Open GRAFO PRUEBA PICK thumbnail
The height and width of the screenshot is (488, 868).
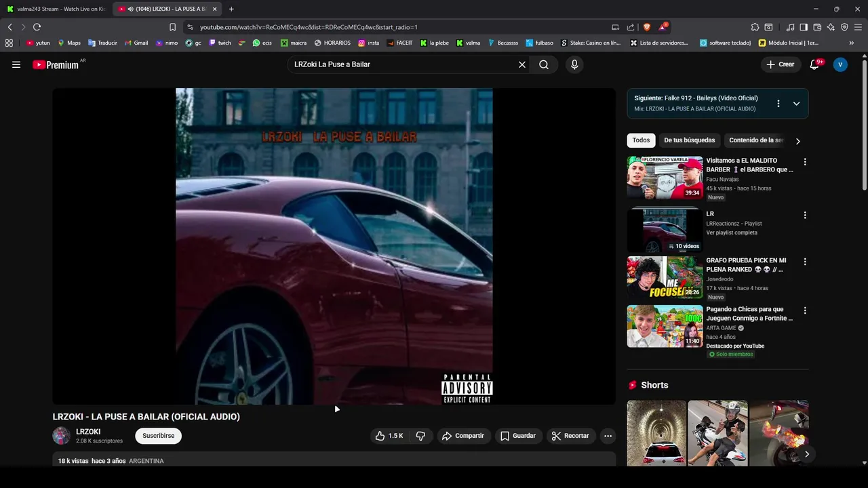tap(665, 277)
